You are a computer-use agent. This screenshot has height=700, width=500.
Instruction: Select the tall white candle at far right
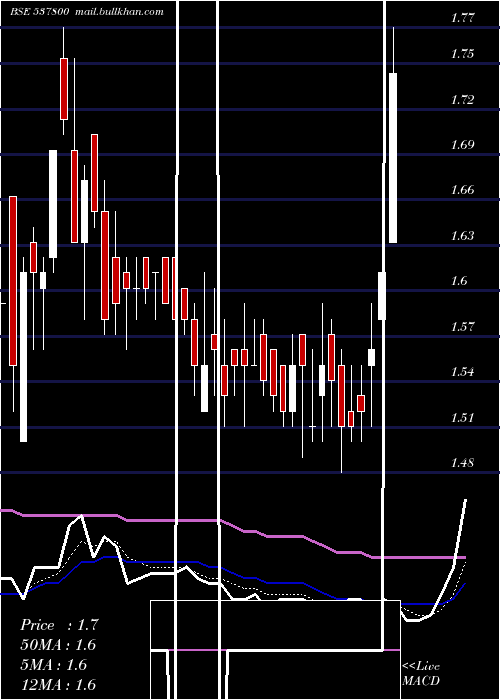click(393, 158)
